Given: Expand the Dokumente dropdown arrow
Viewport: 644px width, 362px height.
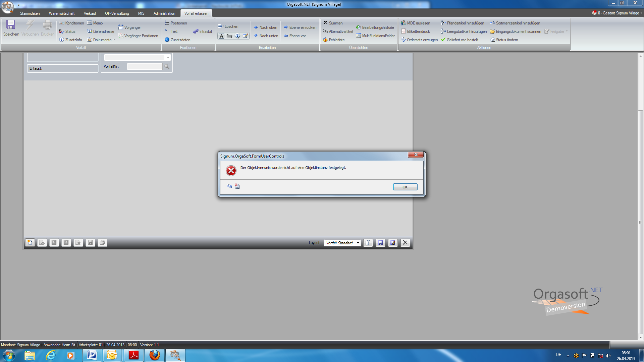Looking at the screenshot, I should (x=114, y=40).
